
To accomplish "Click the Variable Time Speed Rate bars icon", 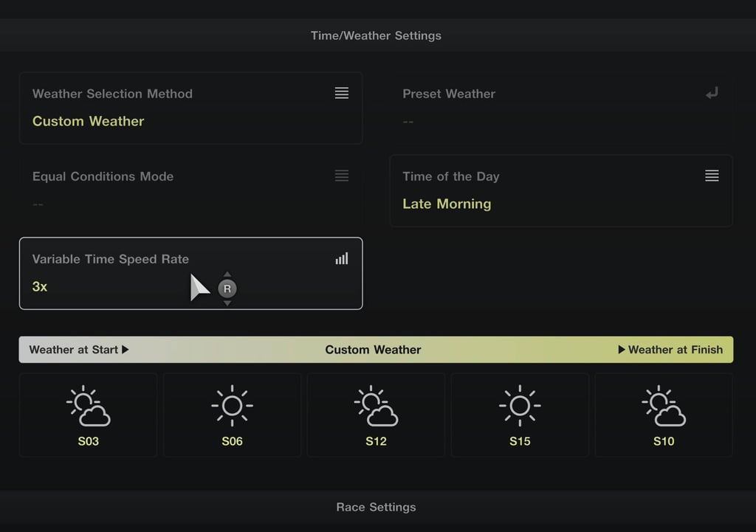I will click(x=341, y=259).
